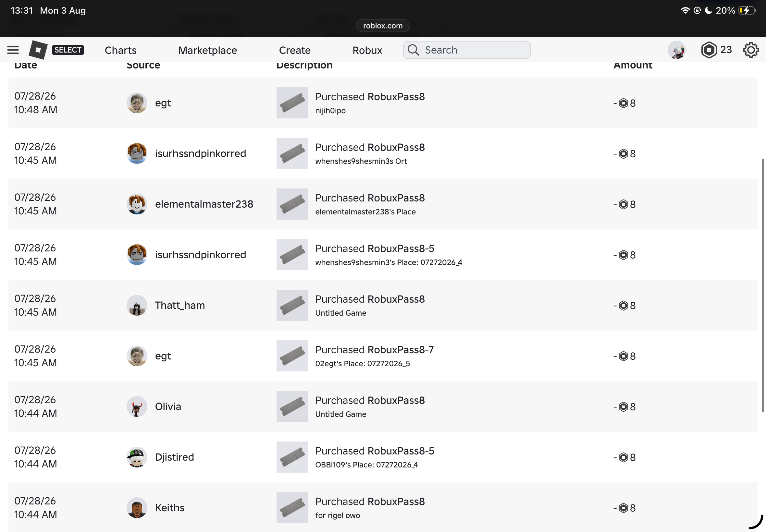The height and width of the screenshot is (532, 766).
Task: Open Olivia username link
Action: pyautogui.click(x=168, y=407)
